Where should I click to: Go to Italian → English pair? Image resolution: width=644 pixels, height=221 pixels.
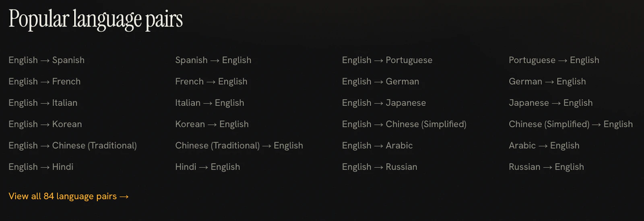pyautogui.click(x=210, y=103)
